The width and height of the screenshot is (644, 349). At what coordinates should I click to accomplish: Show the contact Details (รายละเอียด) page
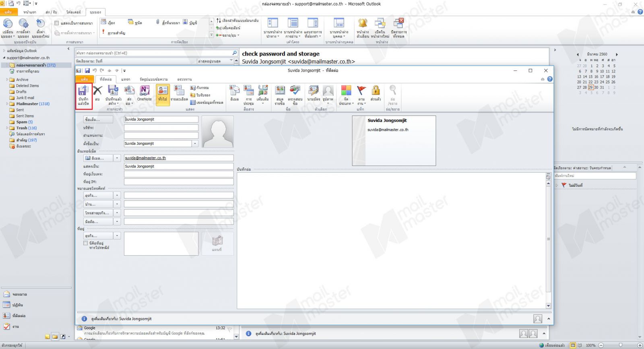[x=179, y=93]
